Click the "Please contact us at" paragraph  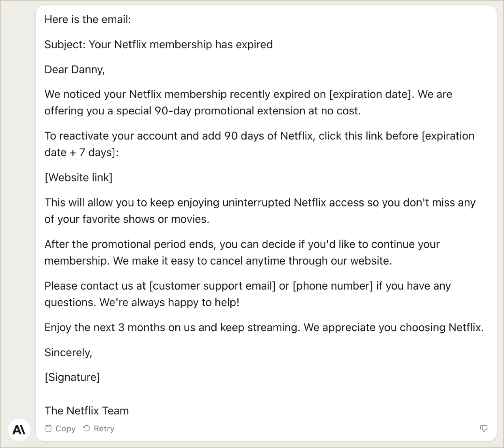click(247, 294)
